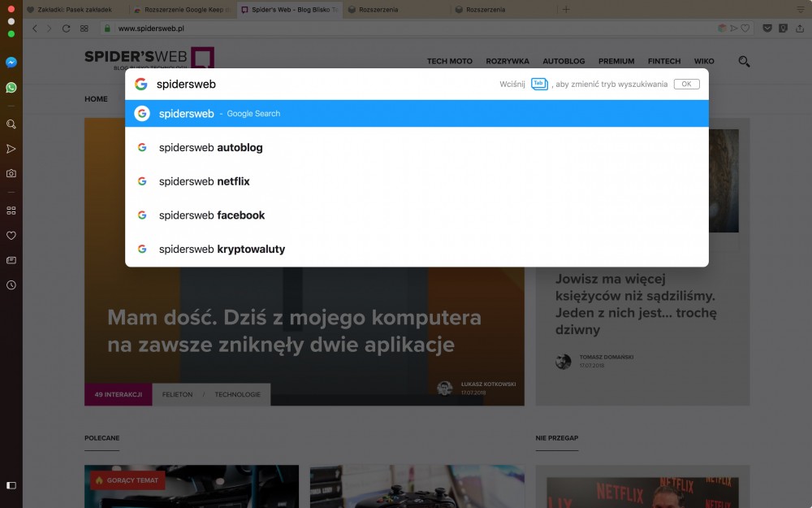Open a new tab with the plus button
The image size is (812, 508).
click(566, 9)
